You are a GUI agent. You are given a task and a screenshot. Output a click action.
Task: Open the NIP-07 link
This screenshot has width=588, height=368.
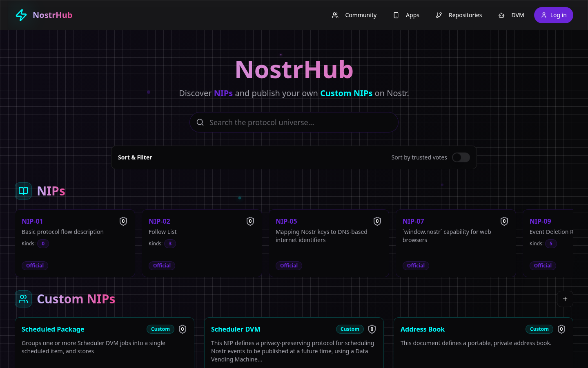click(x=413, y=221)
